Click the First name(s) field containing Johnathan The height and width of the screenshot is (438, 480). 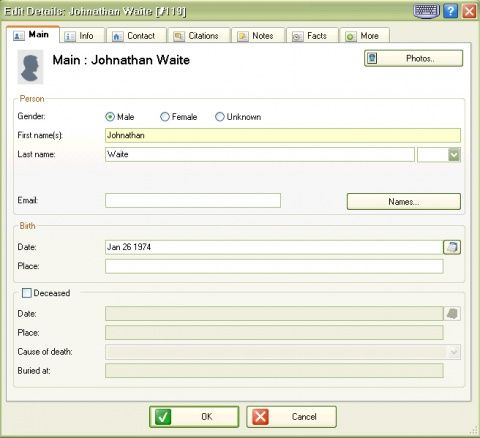(283, 135)
